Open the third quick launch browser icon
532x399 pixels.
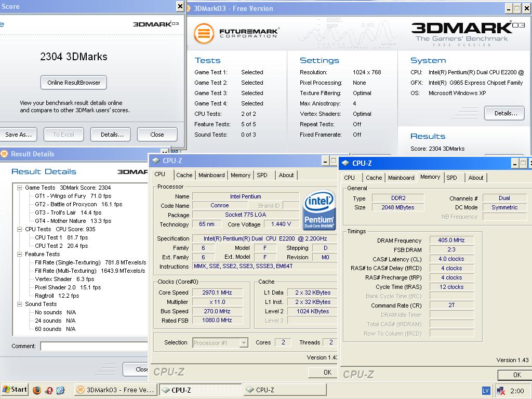coord(60,390)
